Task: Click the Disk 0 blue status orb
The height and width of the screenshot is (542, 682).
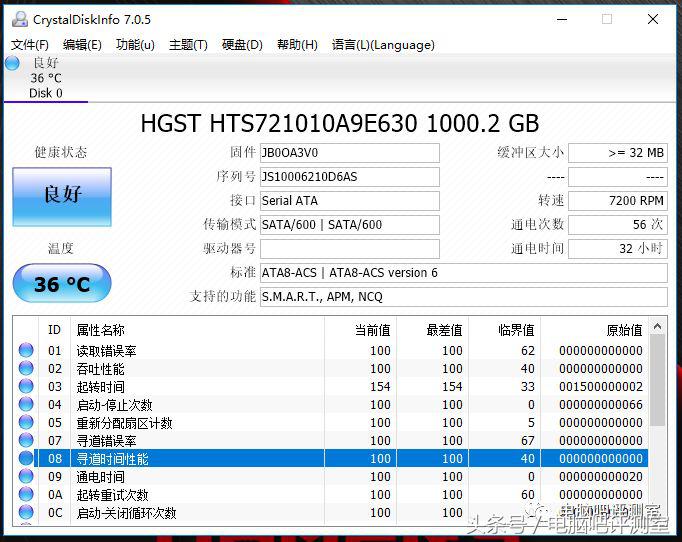Action: pyautogui.click(x=13, y=63)
